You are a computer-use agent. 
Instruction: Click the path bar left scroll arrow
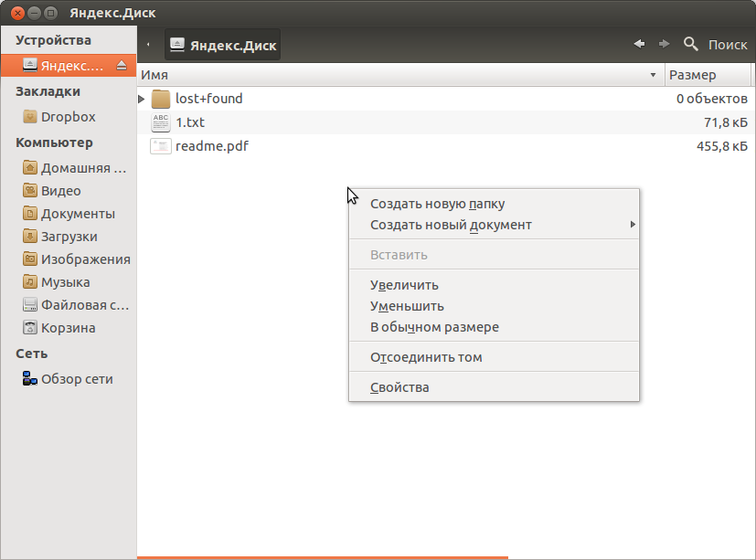tap(148, 45)
